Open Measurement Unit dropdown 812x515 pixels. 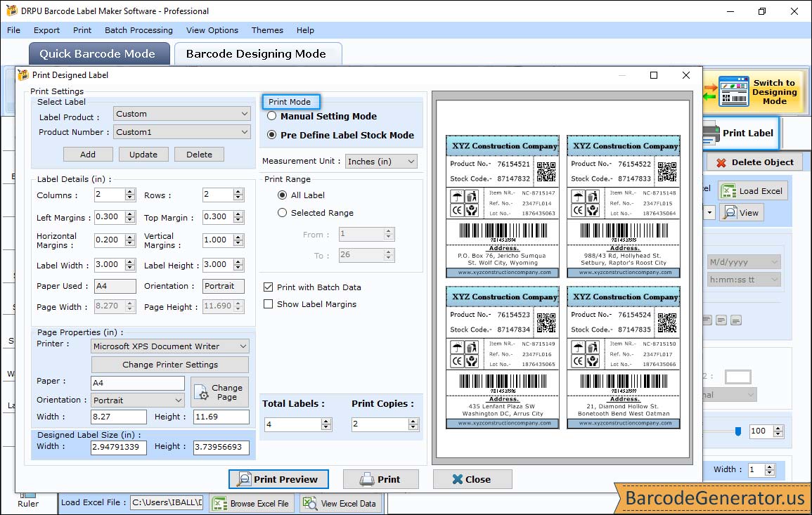[381, 162]
